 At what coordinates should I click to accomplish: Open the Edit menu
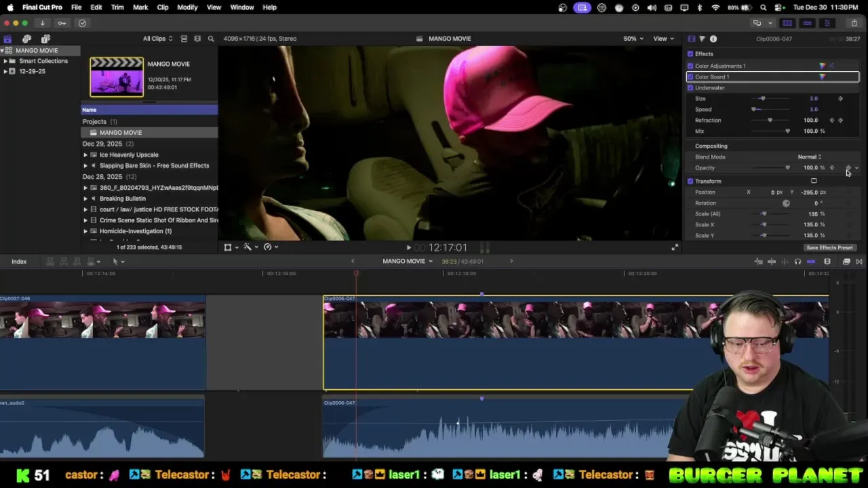pos(96,7)
